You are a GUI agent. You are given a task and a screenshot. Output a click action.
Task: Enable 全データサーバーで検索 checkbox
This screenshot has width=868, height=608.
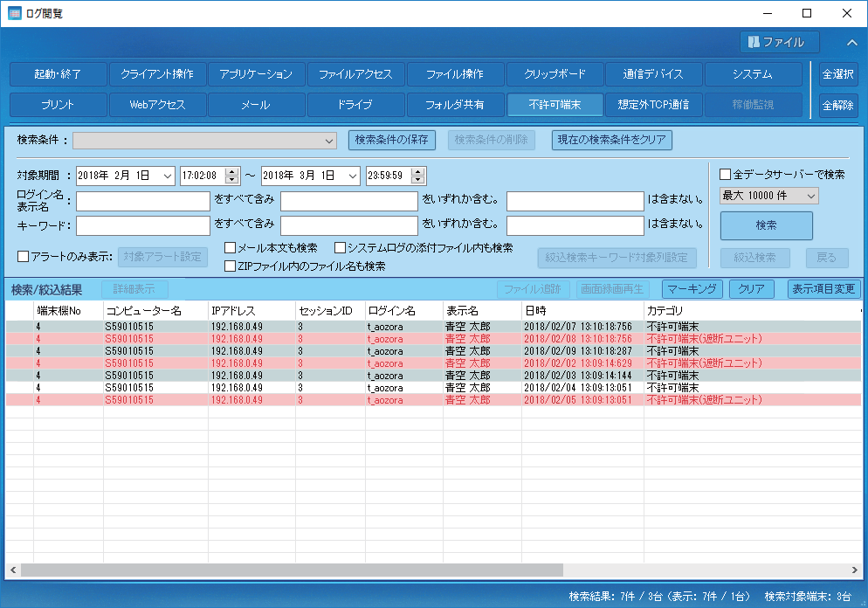725,175
